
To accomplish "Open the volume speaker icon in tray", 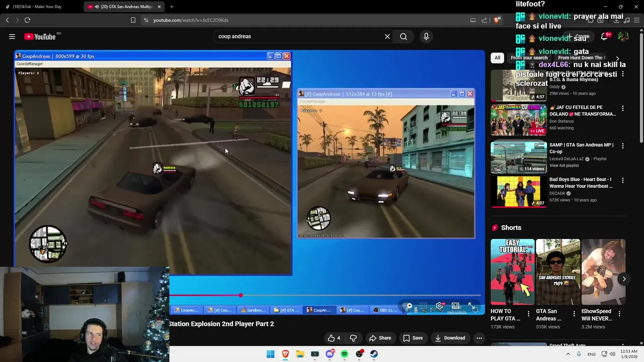I will (x=612, y=354).
